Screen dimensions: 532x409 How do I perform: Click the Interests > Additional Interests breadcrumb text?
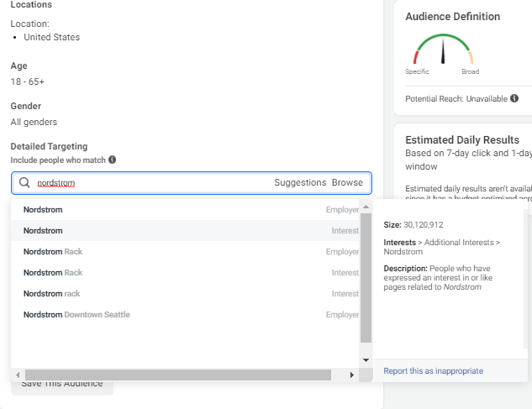[x=442, y=247]
